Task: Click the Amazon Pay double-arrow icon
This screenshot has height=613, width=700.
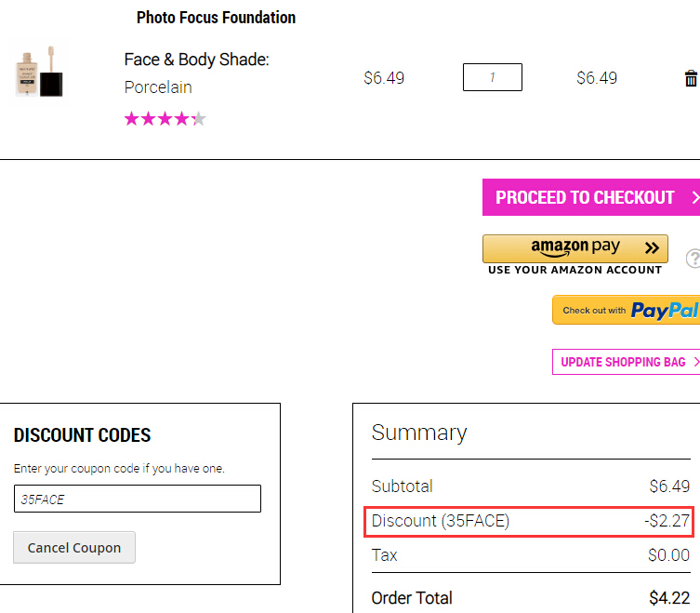Action: (x=652, y=247)
